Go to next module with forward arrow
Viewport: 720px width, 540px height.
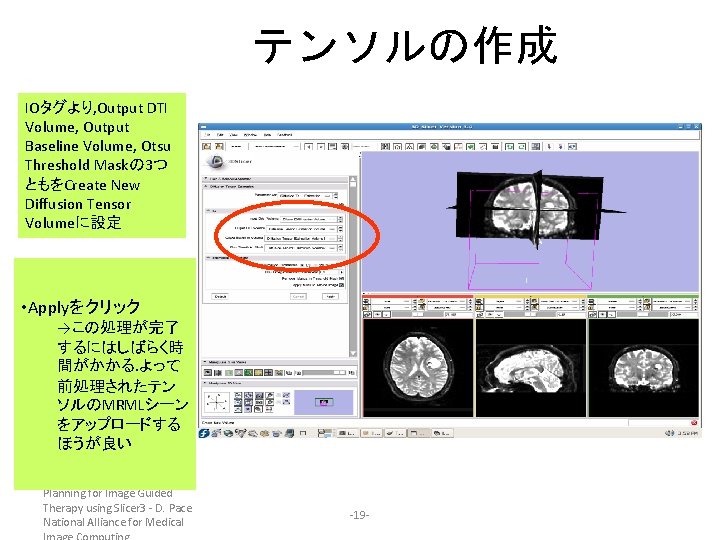[321, 146]
